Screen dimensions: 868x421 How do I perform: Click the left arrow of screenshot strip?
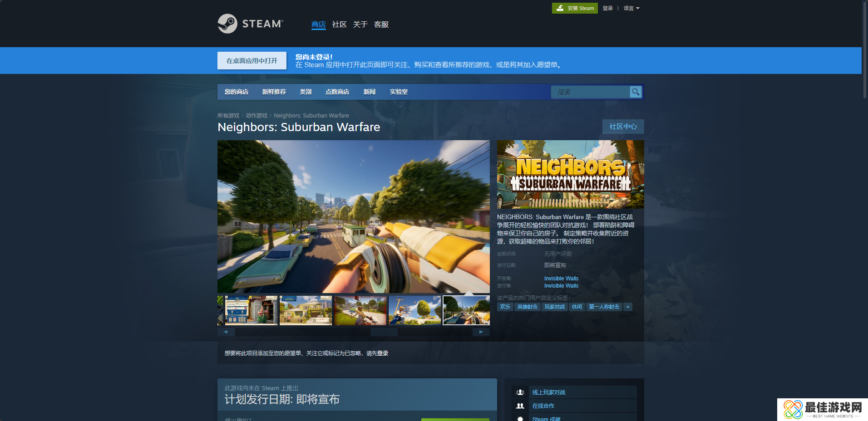[226, 332]
